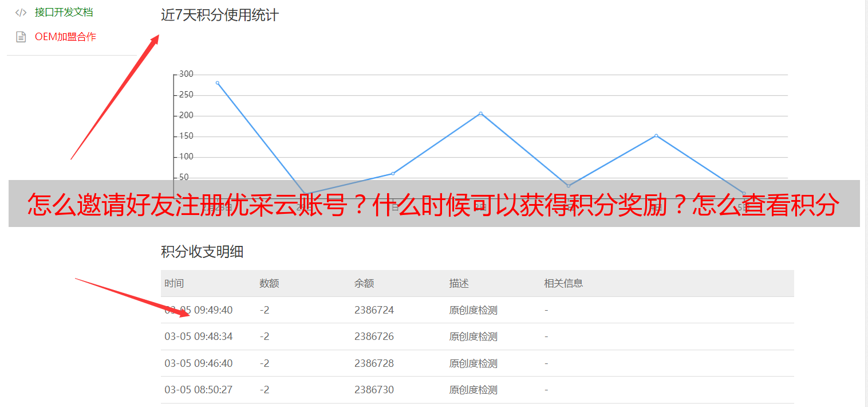Click the 时间 column header
Screen dimensions: 868x407
click(x=174, y=283)
